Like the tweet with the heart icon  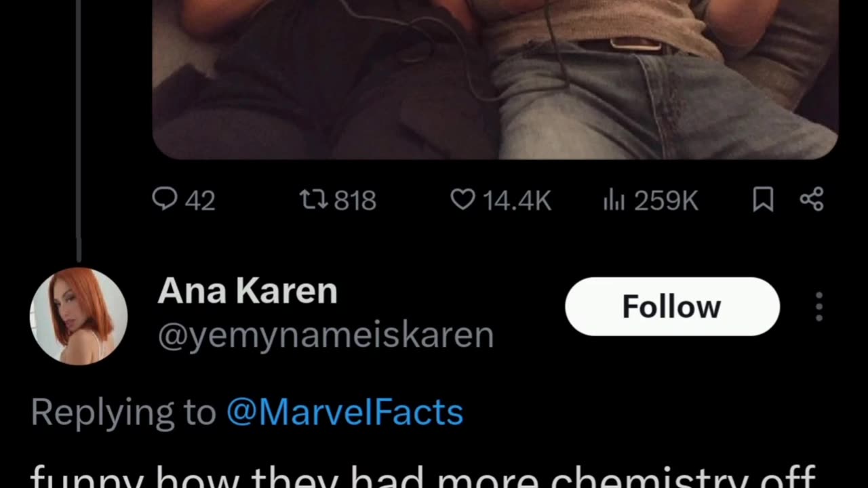[x=462, y=199]
